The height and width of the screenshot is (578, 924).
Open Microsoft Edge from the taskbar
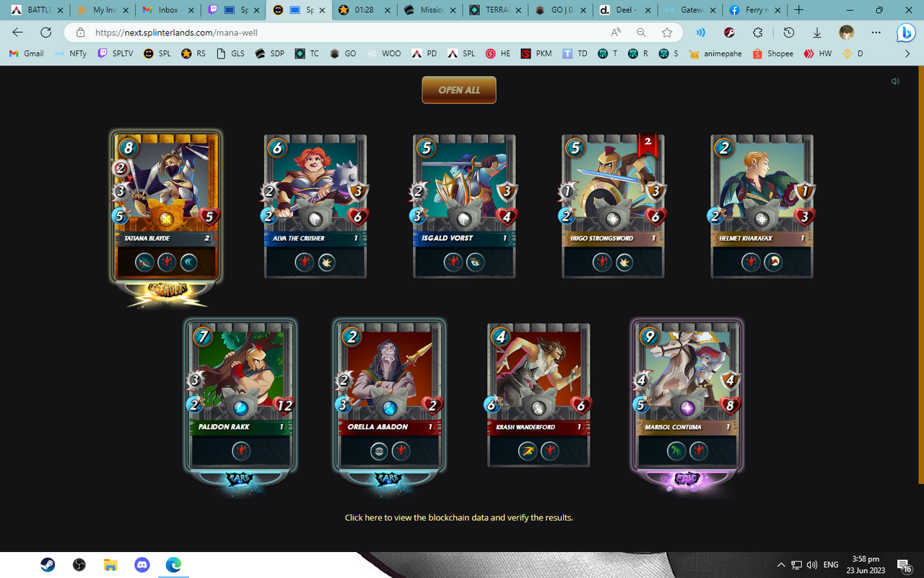point(173,565)
